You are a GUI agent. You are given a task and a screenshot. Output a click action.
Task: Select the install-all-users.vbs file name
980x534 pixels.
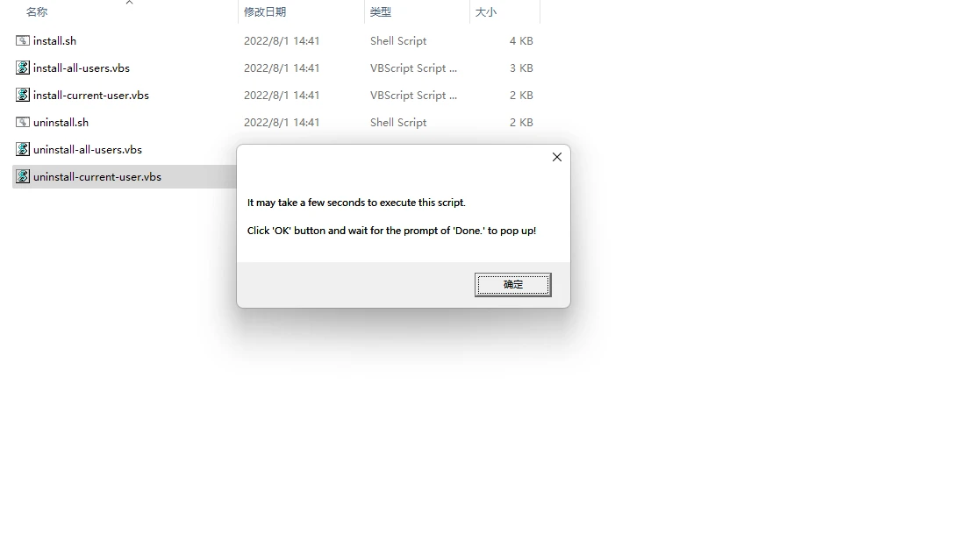click(x=82, y=68)
